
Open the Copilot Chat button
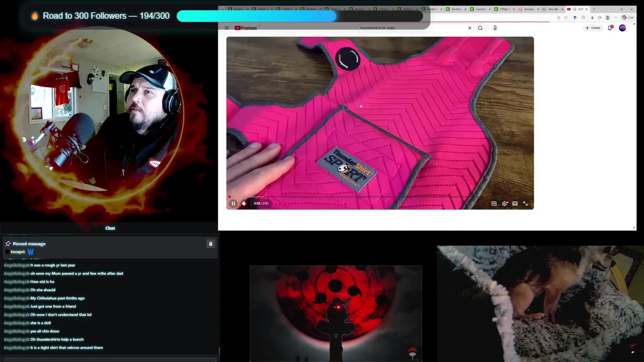click(x=628, y=18)
